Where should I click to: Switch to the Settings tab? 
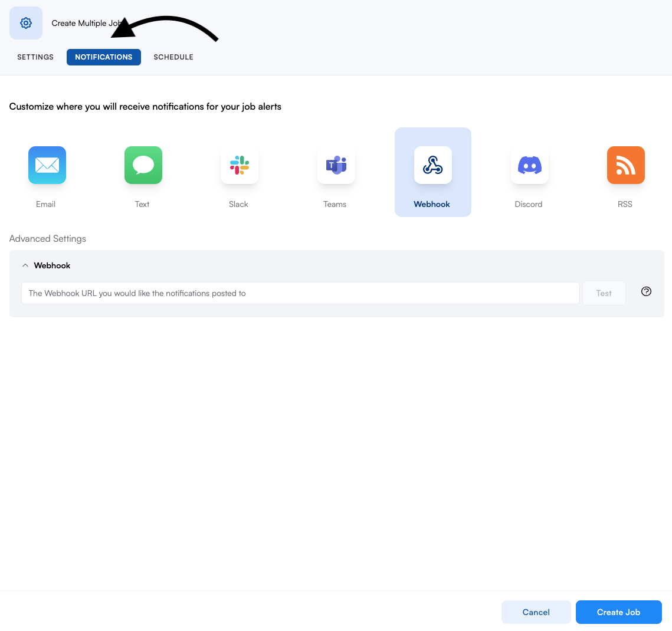coord(35,57)
